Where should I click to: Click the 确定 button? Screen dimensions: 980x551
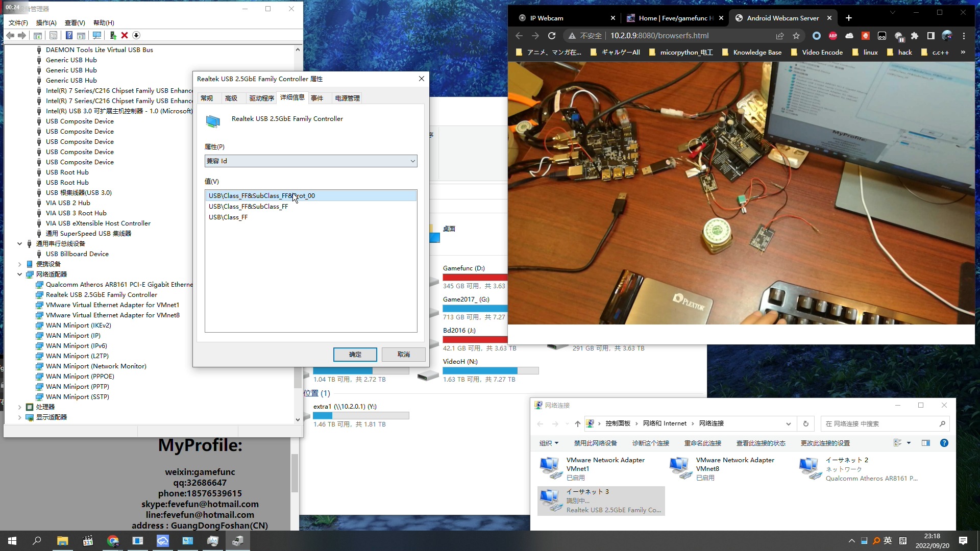355,354
